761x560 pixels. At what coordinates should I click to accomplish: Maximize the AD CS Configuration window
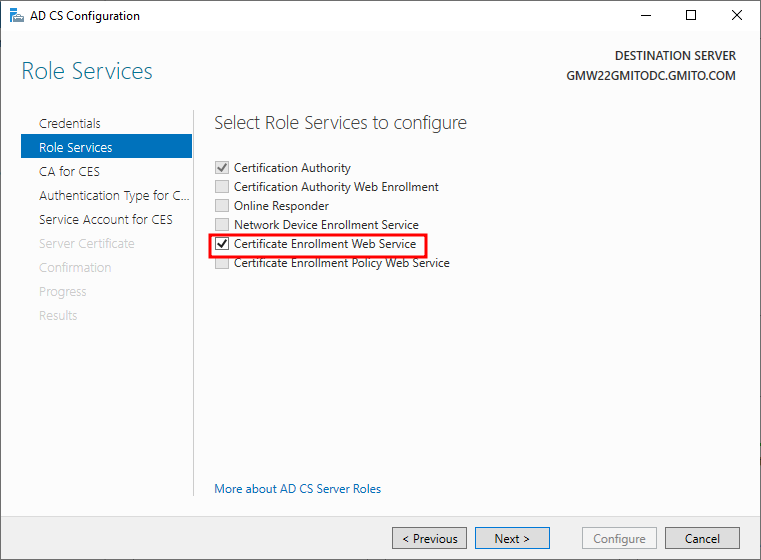pyautogui.click(x=691, y=16)
